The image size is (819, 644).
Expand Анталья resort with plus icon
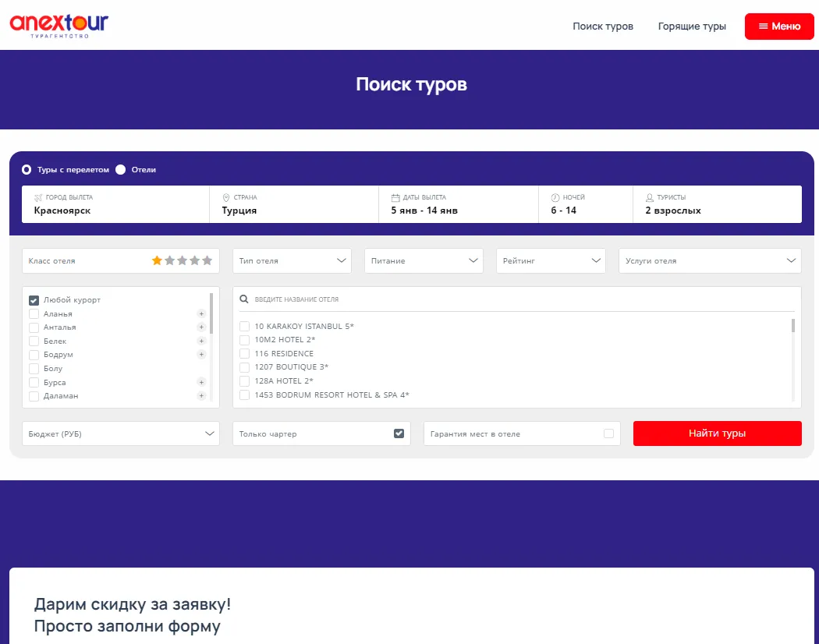click(x=201, y=327)
